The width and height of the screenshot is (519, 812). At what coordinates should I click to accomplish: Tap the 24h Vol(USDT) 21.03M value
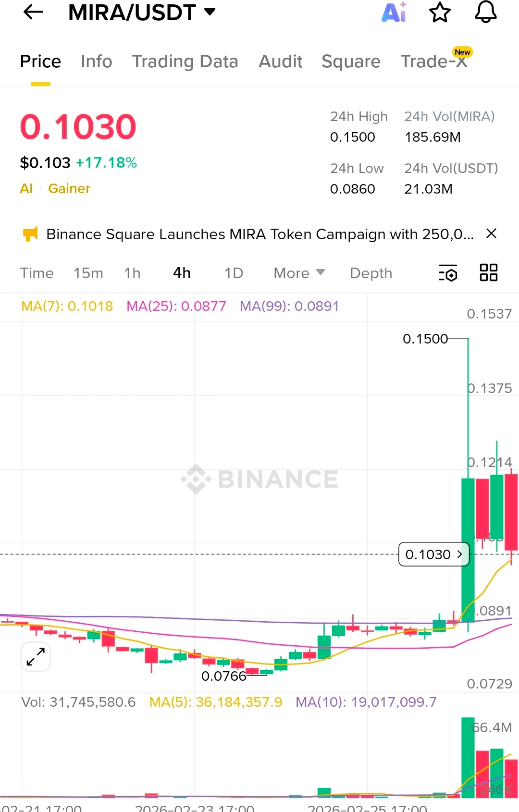tap(428, 189)
